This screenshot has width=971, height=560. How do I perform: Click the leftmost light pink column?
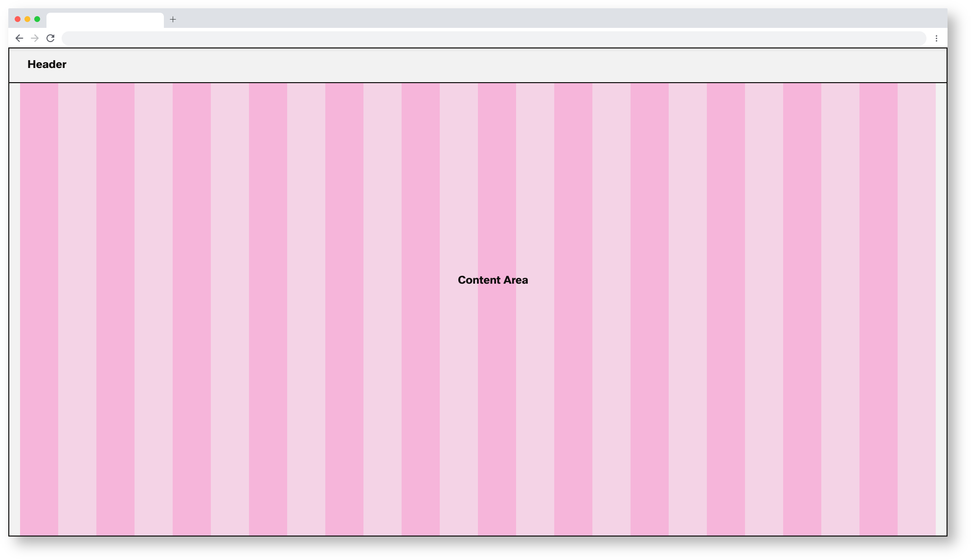point(77,308)
